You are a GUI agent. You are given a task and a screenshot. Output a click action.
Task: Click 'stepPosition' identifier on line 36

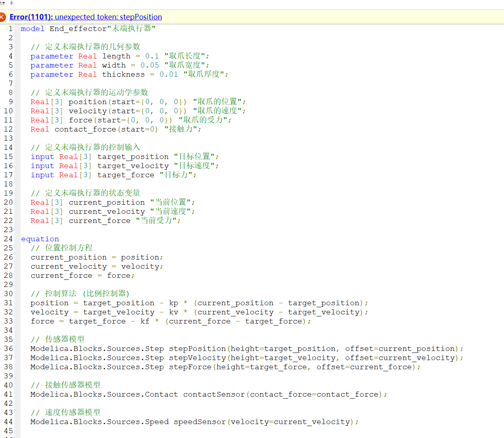click(x=197, y=349)
